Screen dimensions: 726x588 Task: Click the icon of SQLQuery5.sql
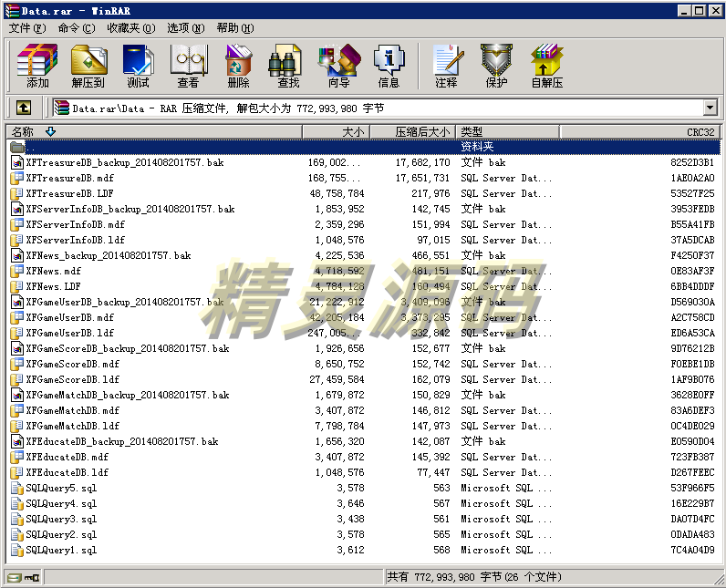coord(17,488)
